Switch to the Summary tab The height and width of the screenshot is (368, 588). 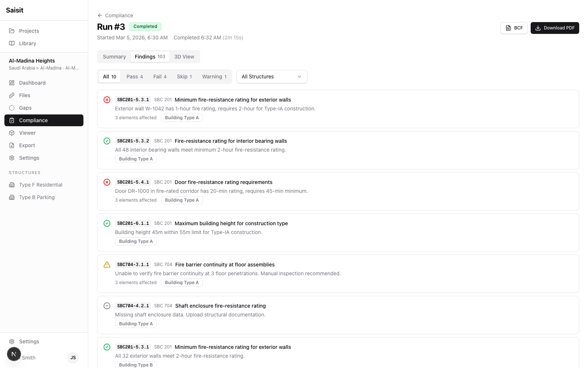click(x=114, y=57)
